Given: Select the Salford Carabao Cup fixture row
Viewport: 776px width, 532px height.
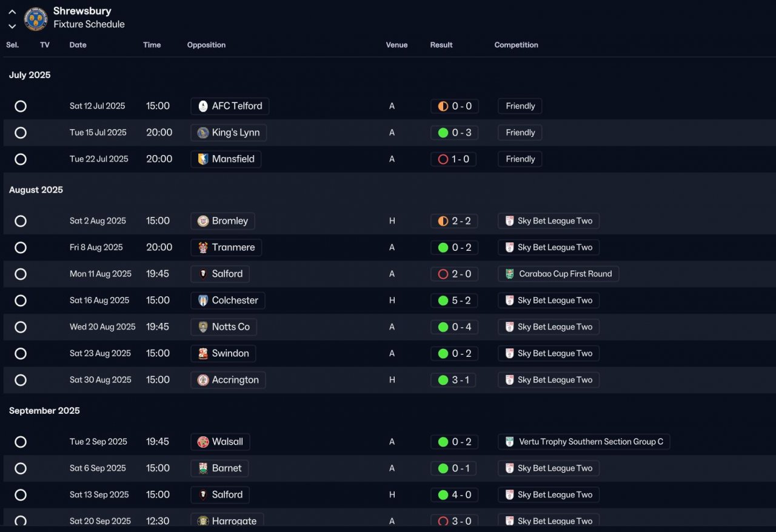Looking at the screenshot, I should coord(389,274).
